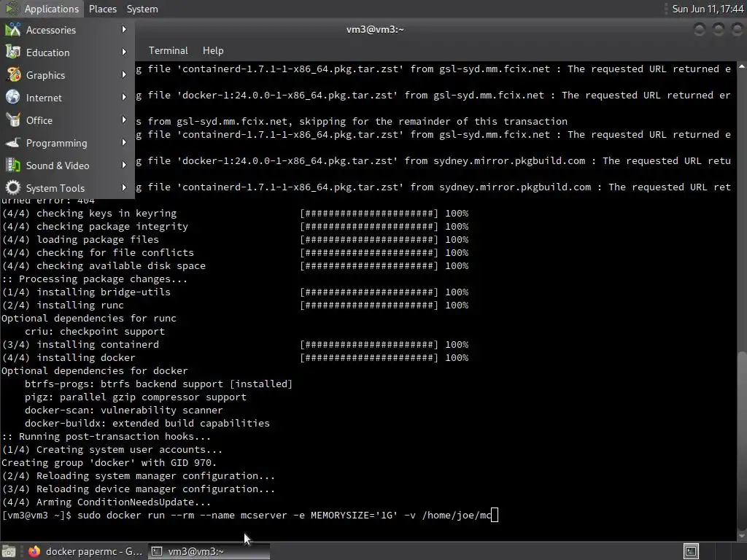Open the System menu

tap(142, 9)
